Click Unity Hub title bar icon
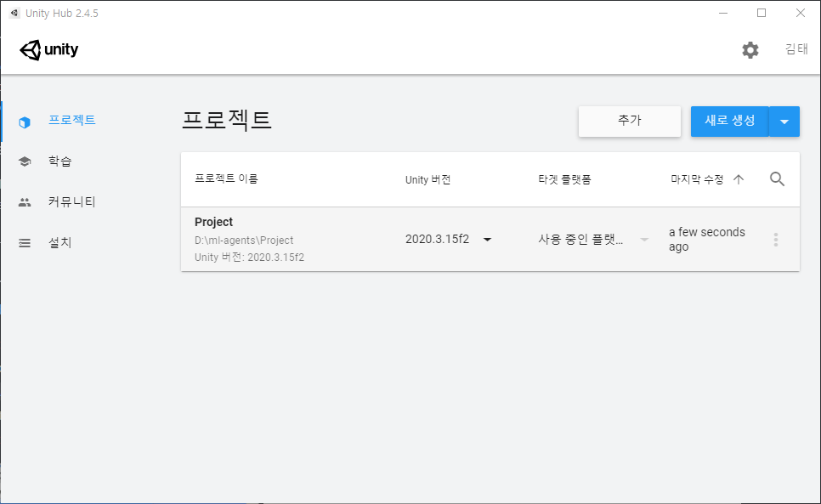Screen dimensions: 821x504 [x=14, y=13]
